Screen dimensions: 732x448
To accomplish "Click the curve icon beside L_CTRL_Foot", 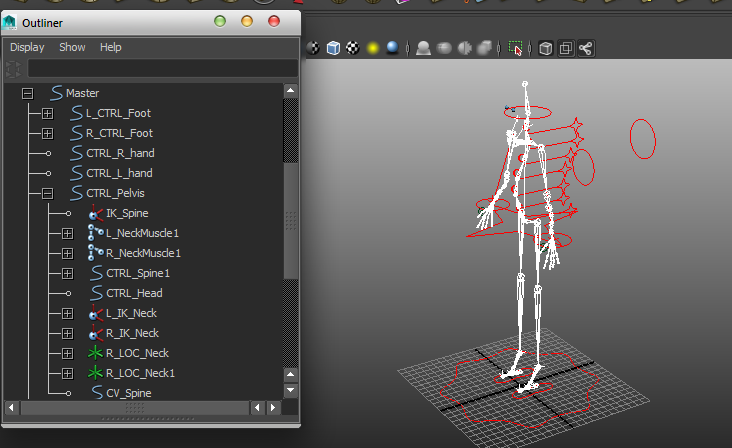I will click(77, 113).
